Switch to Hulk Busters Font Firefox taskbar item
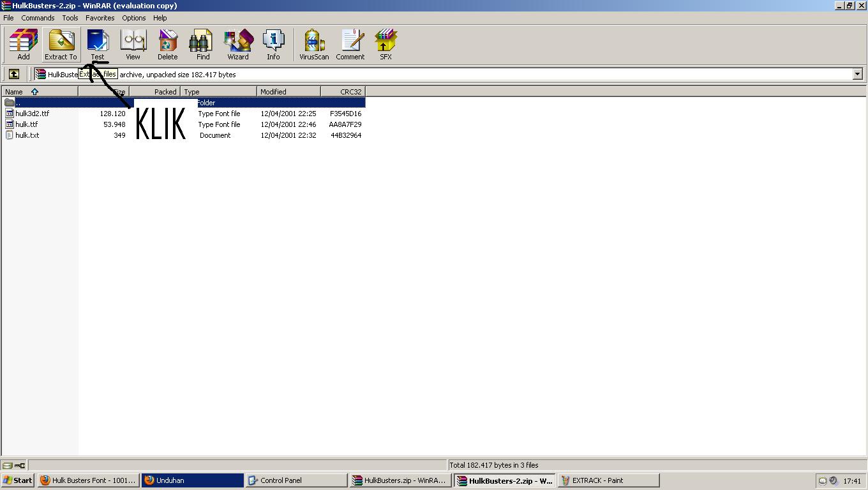Viewport: 868px width, 490px height. (88, 480)
